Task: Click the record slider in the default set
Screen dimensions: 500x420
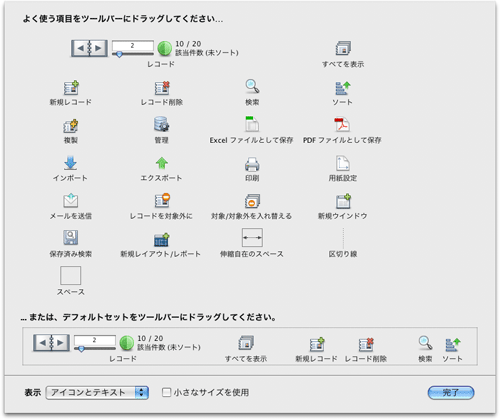Action: pos(95,349)
